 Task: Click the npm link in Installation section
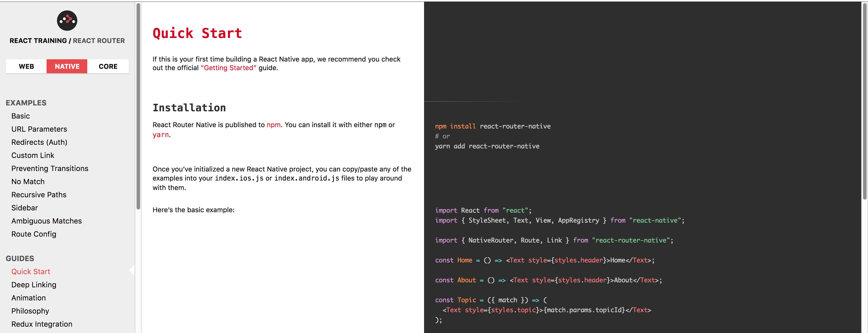[274, 125]
